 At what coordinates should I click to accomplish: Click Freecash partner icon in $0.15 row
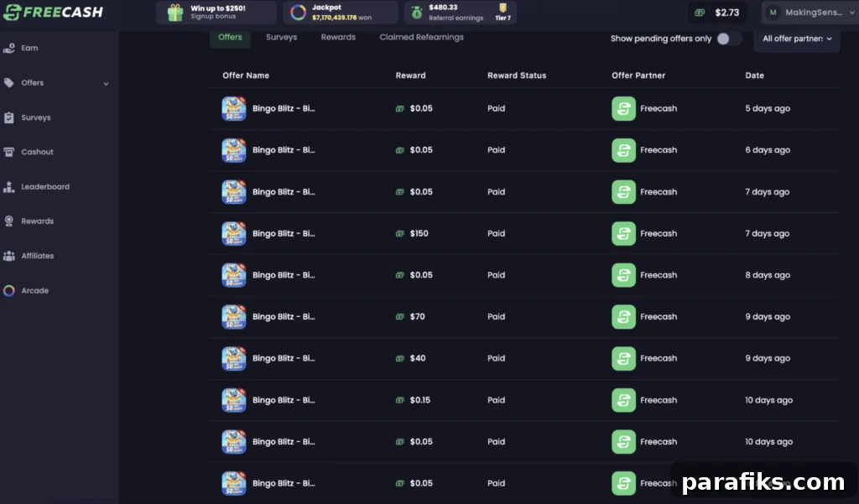click(623, 400)
